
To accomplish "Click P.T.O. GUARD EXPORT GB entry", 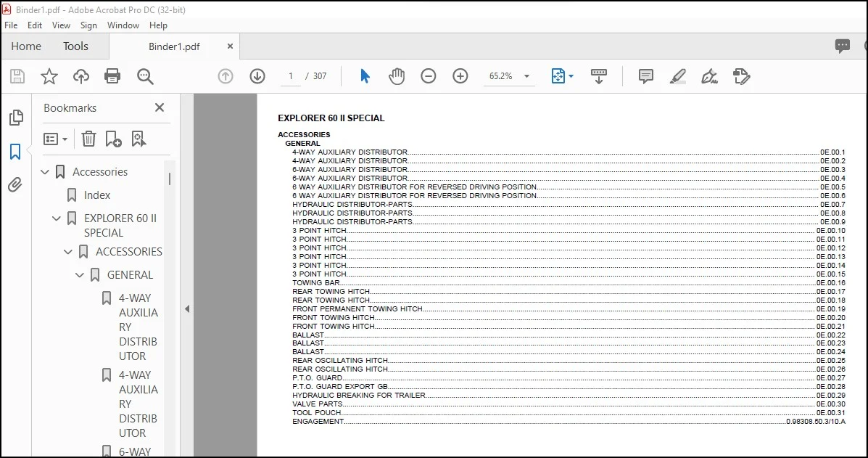I will click(340, 387).
